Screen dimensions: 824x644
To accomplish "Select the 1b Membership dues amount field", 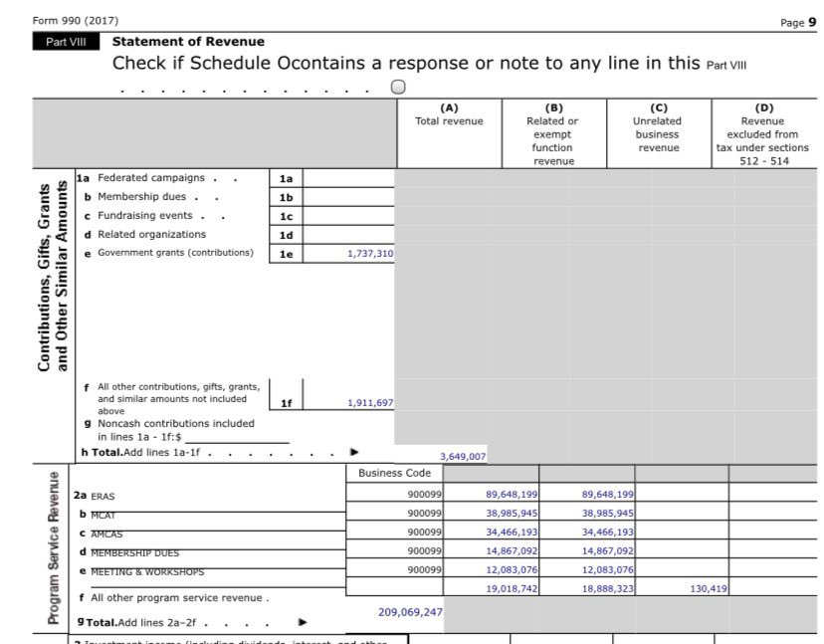I will (348, 197).
